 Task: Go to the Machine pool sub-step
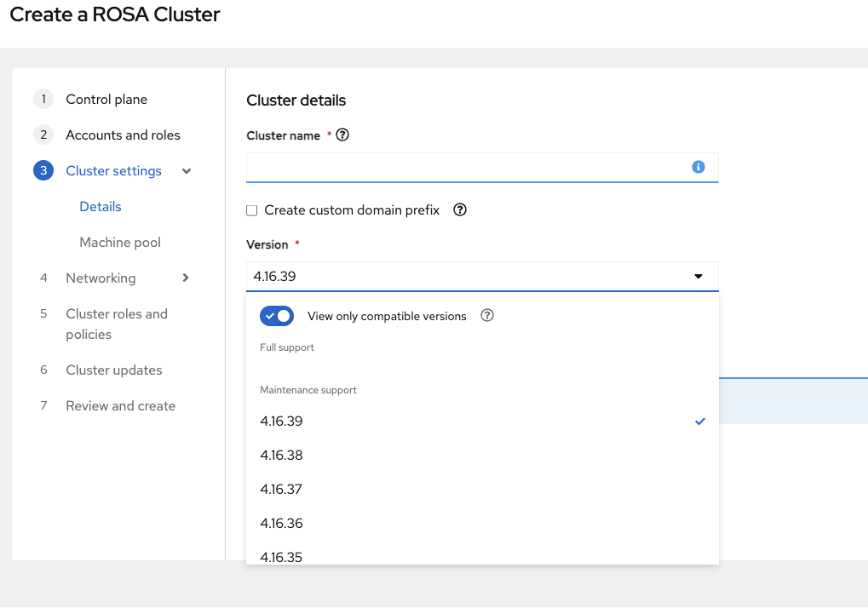(120, 243)
